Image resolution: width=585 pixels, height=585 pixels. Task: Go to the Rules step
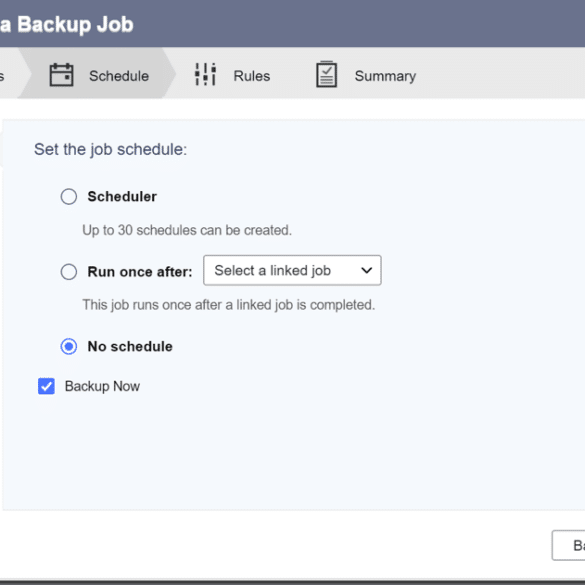click(232, 75)
